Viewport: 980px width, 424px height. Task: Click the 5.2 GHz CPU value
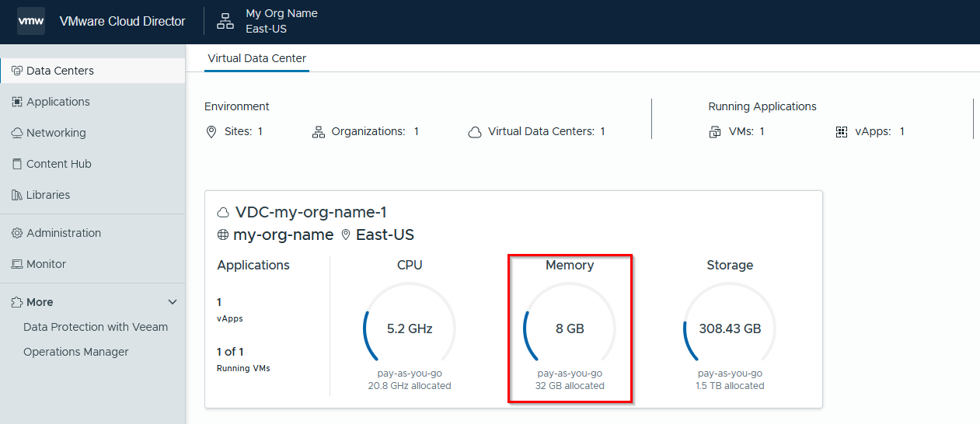tap(410, 328)
